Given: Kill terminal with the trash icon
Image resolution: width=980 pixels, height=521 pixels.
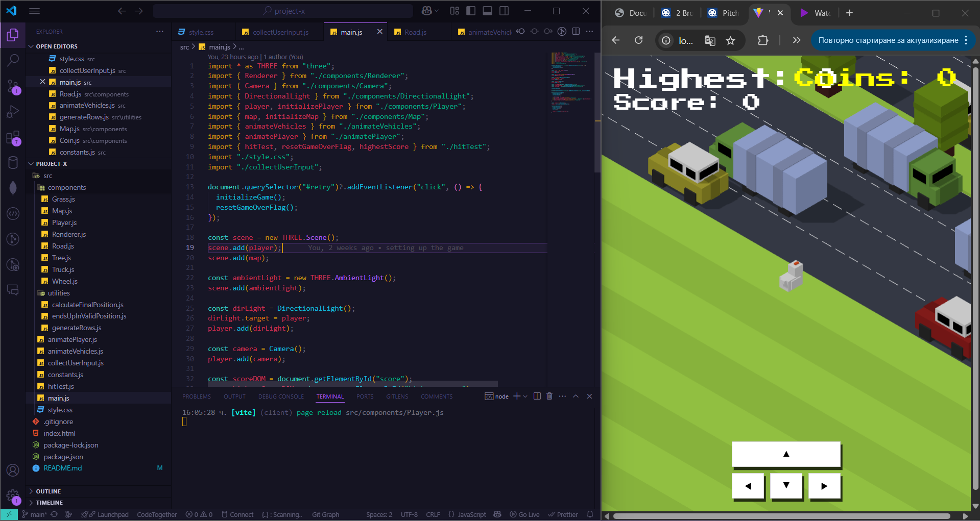Looking at the screenshot, I should (x=549, y=396).
